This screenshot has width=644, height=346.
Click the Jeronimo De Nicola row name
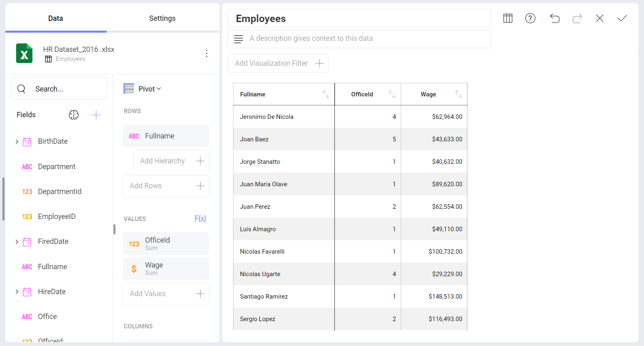[266, 117]
